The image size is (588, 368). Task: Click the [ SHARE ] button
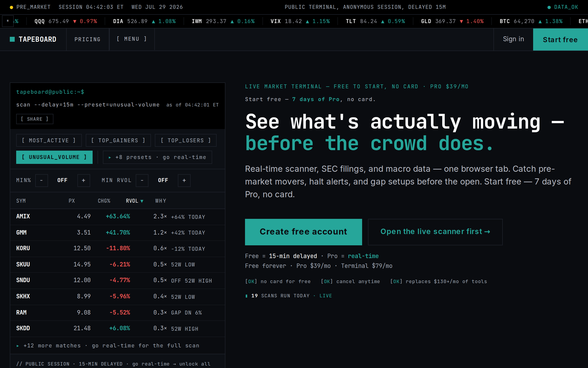point(35,119)
